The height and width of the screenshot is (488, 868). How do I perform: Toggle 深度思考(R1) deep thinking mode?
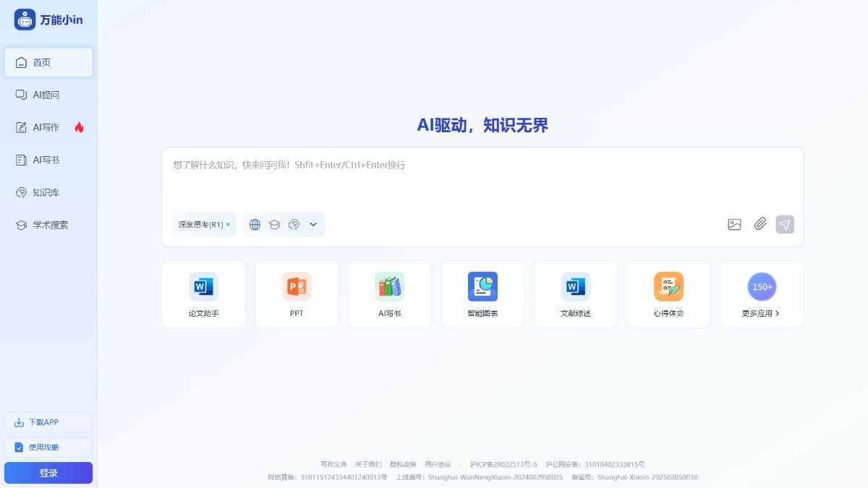[x=199, y=224]
